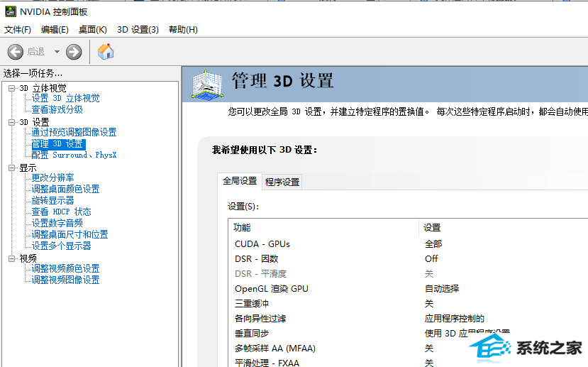Open 设置 3D 立体视觉 link
The height and width of the screenshot is (367, 588).
point(66,99)
